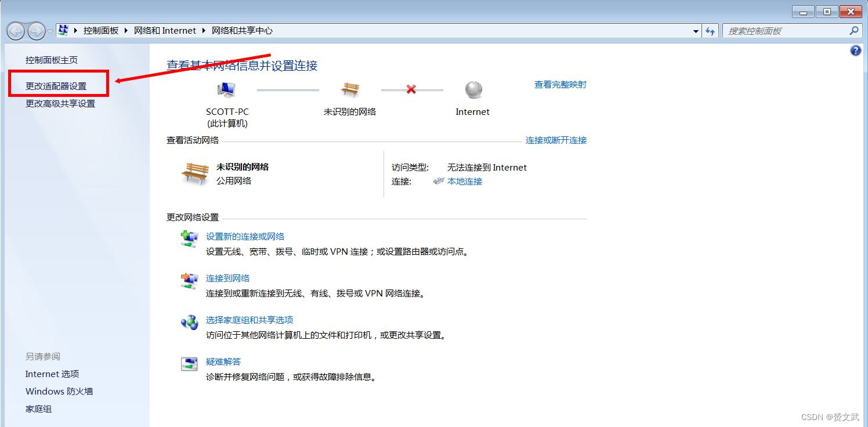The width and height of the screenshot is (868, 427).
Task: Click the troubleshooting (疑难解答) icon
Action: [189, 364]
